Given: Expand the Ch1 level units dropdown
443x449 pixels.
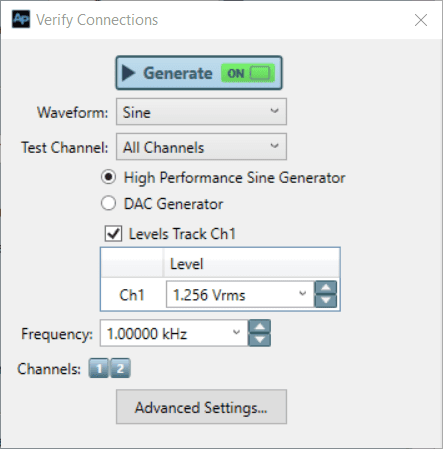Looking at the screenshot, I should click(302, 294).
